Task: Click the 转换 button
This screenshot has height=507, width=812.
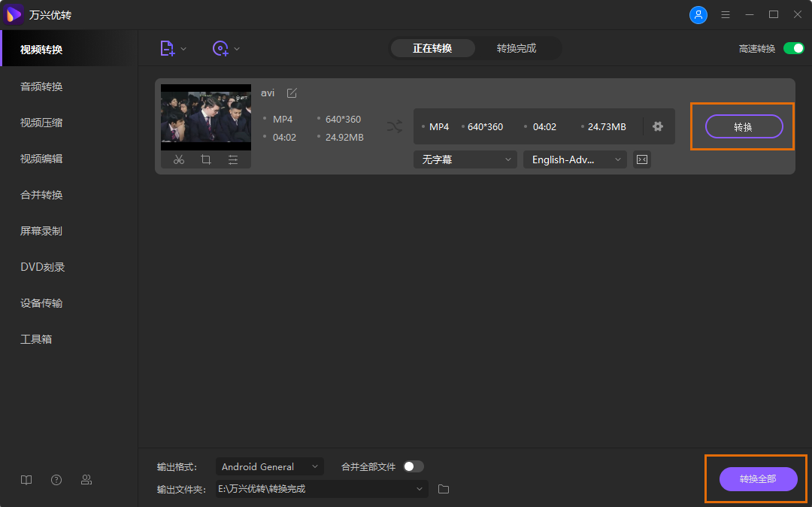Action: (x=744, y=127)
